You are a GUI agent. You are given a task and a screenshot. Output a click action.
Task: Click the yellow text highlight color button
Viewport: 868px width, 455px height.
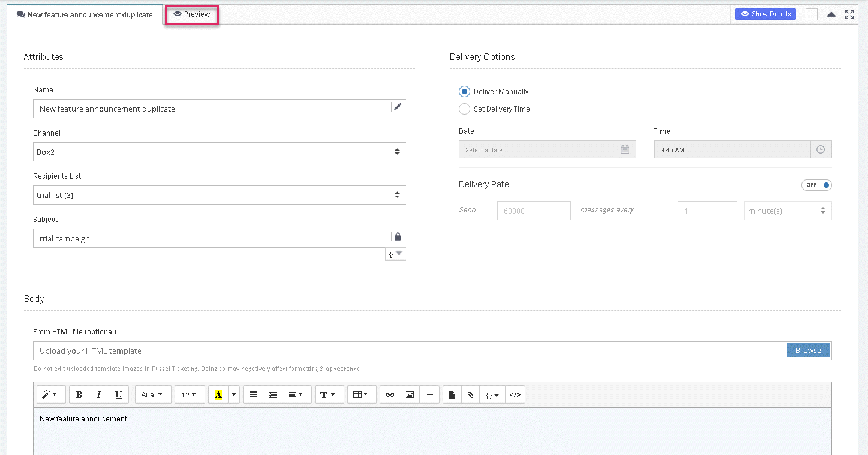tap(218, 395)
